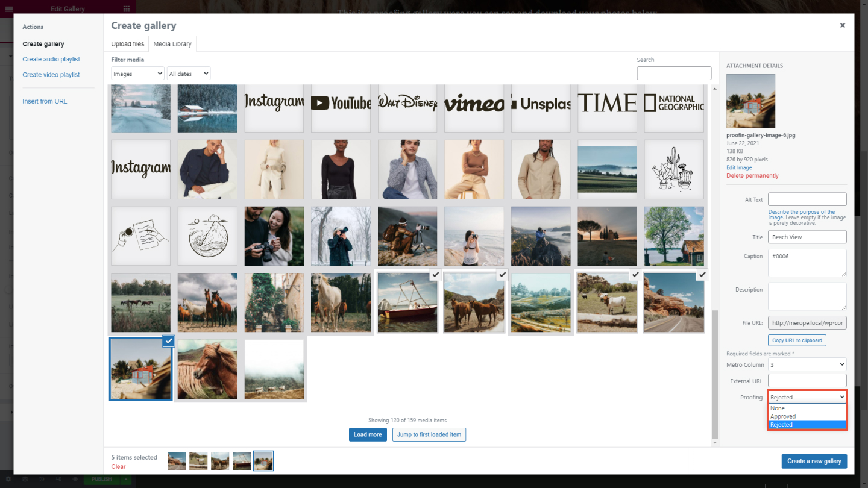Click the External URL field
Screen dimensions: 868x488
coord(807,380)
